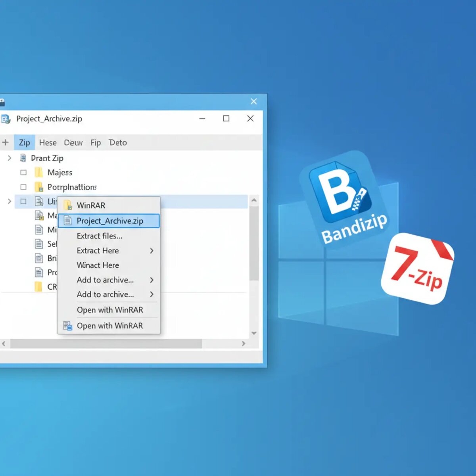Close the Project_Archive.zip window
476x476 pixels.
(250, 119)
